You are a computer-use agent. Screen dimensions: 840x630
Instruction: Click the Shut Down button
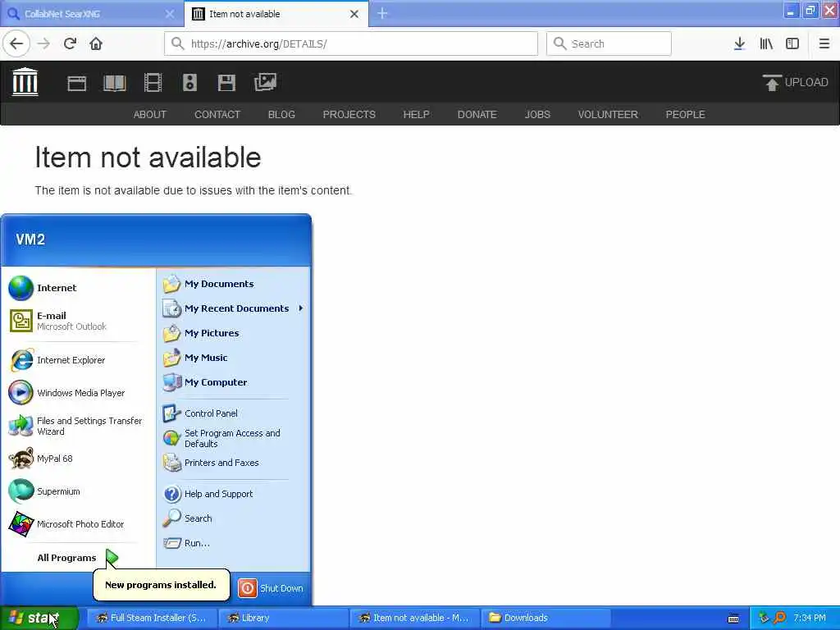pyautogui.click(x=271, y=588)
